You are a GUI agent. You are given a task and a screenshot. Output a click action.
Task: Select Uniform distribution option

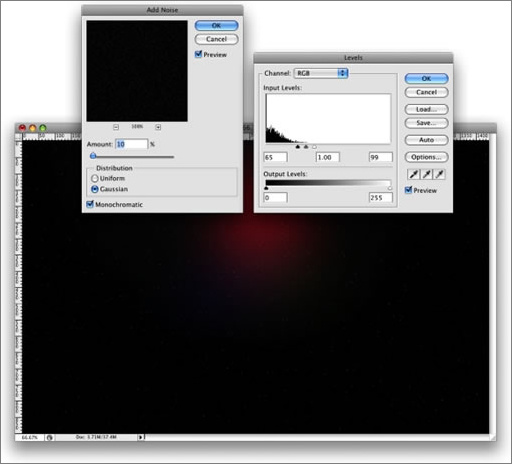point(95,178)
